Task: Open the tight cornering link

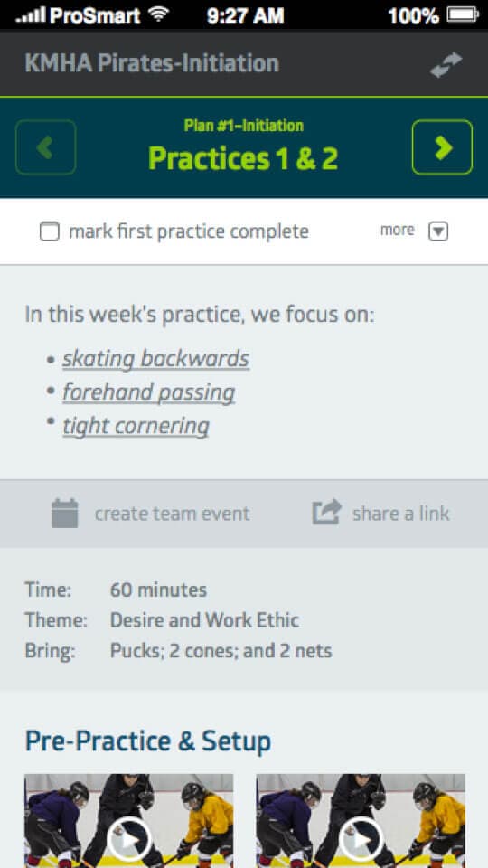Action: [x=136, y=426]
